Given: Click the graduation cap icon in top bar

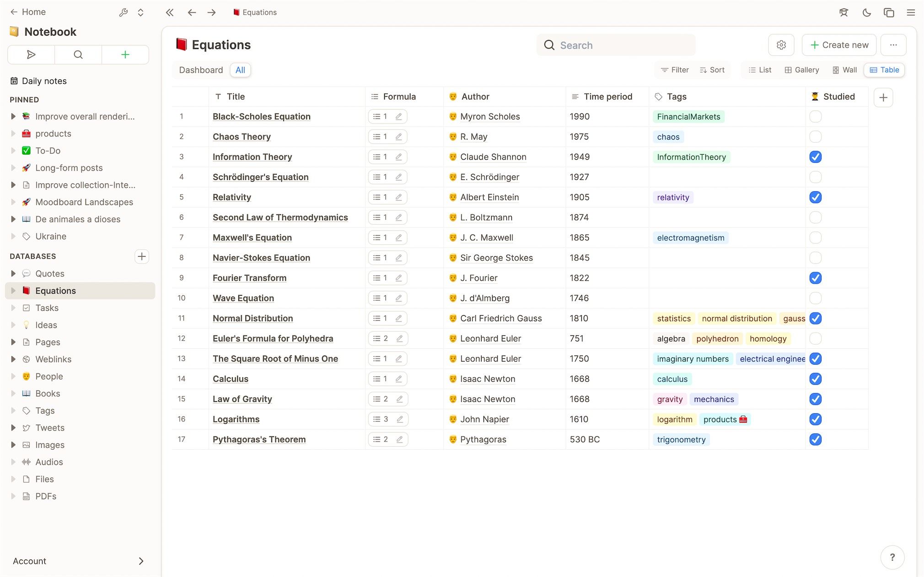Looking at the screenshot, I should pos(843,12).
